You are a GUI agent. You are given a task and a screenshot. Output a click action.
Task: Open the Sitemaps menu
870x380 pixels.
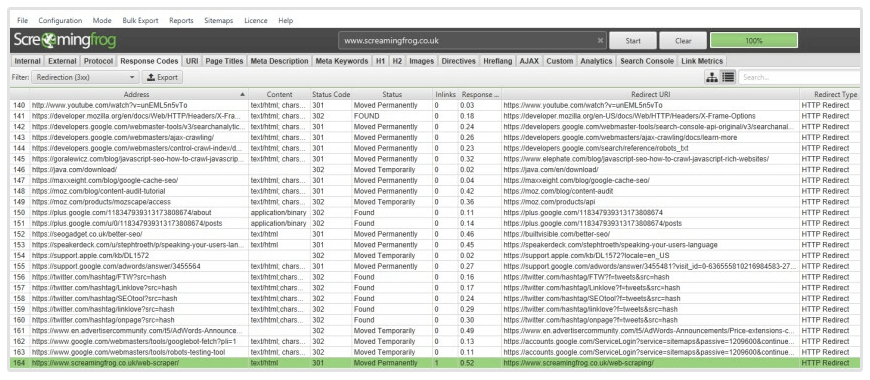(x=219, y=21)
